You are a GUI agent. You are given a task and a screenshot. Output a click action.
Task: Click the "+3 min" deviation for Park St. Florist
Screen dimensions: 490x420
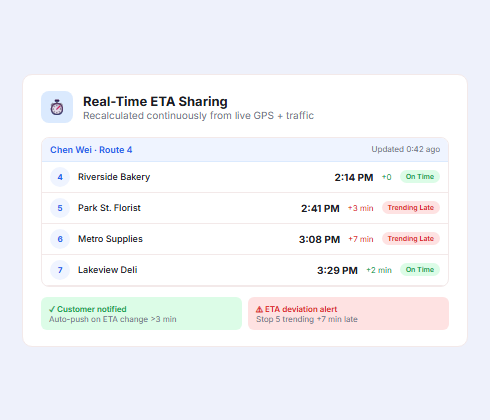361,208
